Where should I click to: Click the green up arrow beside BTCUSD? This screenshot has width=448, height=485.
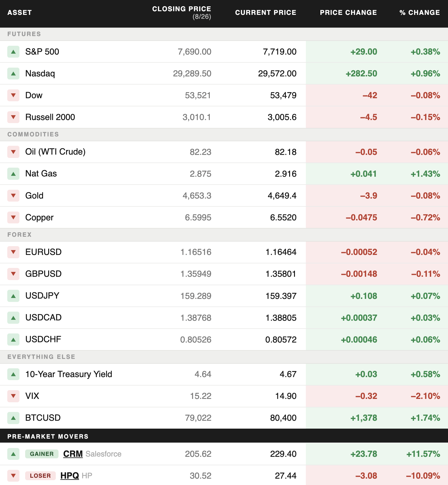point(13,418)
